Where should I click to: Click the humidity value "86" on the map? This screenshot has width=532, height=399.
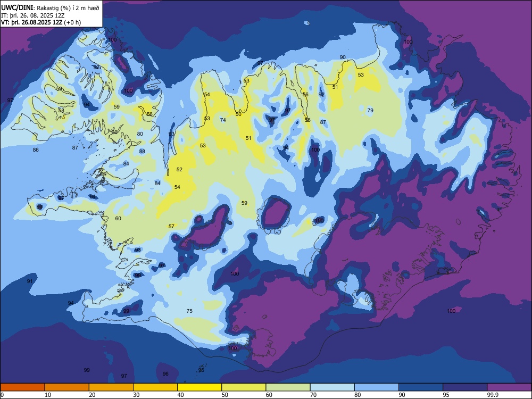[36, 149]
